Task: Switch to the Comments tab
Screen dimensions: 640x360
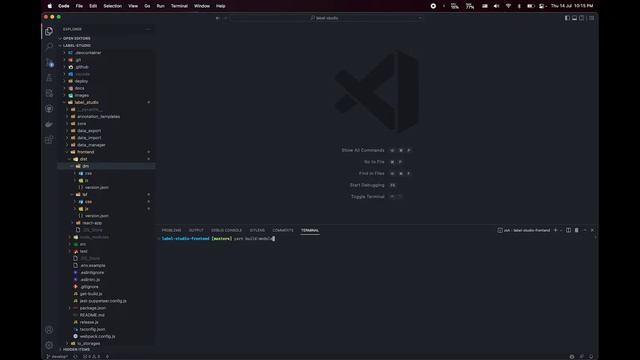Action: [283, 230]
